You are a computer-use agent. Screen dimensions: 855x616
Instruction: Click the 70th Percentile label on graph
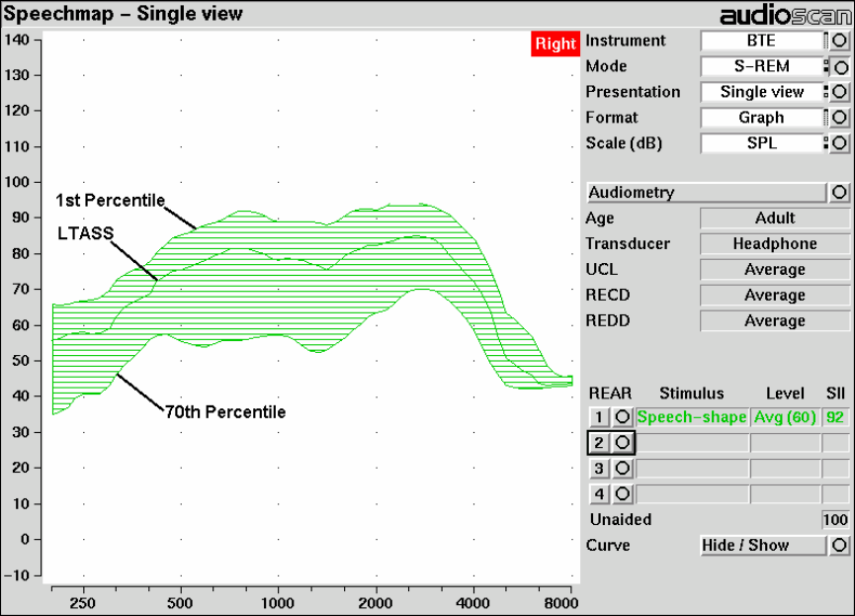[x=225, y=412]
